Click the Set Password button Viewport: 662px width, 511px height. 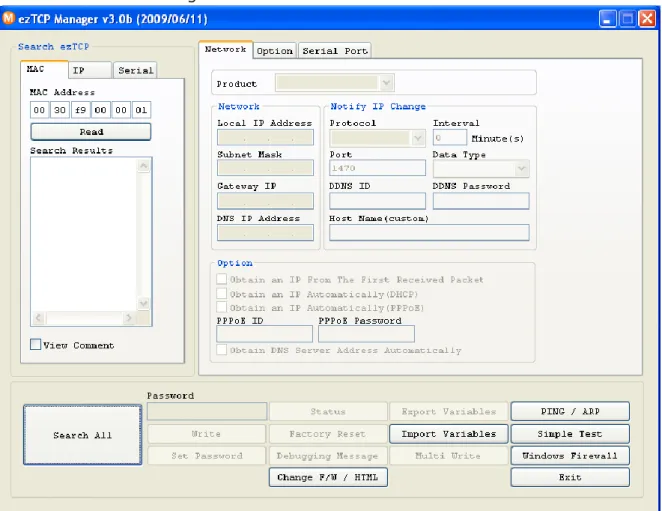click(x=206, y=456)
